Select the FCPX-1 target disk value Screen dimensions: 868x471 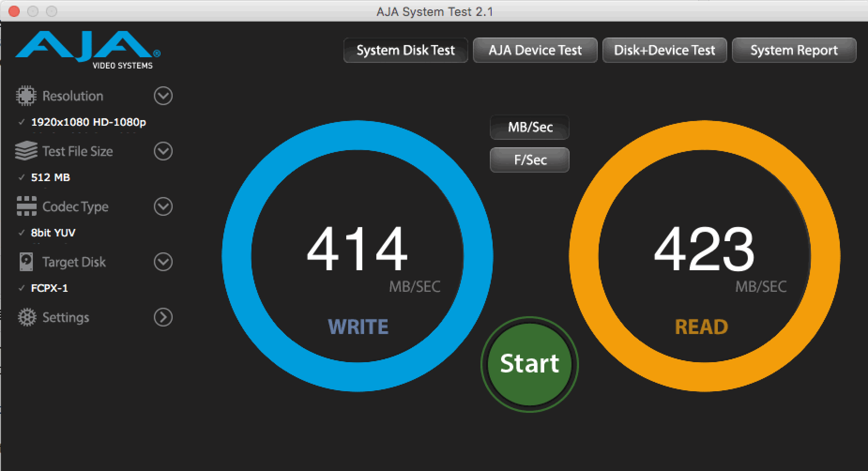(x=49, y=288)
